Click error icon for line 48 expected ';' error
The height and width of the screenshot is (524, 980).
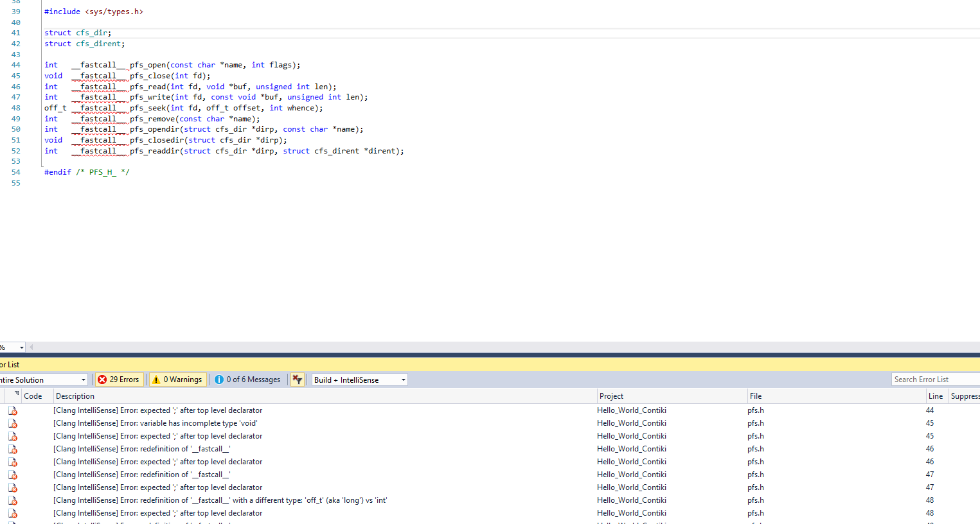pyautogui.click(x=12, y=513)
